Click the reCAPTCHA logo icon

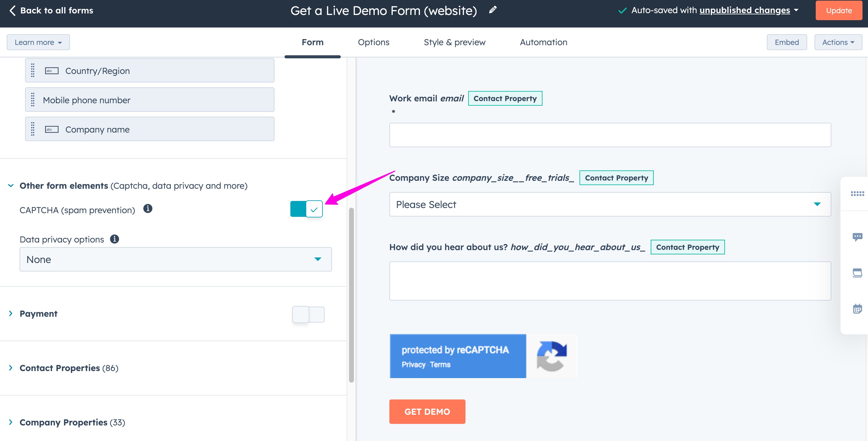click(552, 356)
